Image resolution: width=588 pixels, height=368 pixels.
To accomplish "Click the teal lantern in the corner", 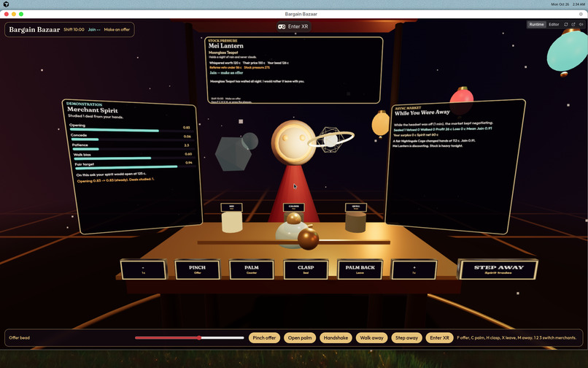I will click(x=568, y=52).
